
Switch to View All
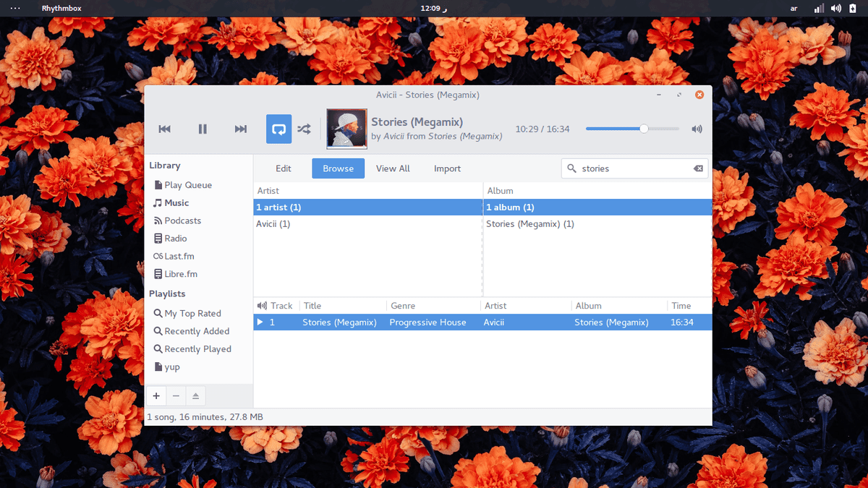[x=393, y=168]
